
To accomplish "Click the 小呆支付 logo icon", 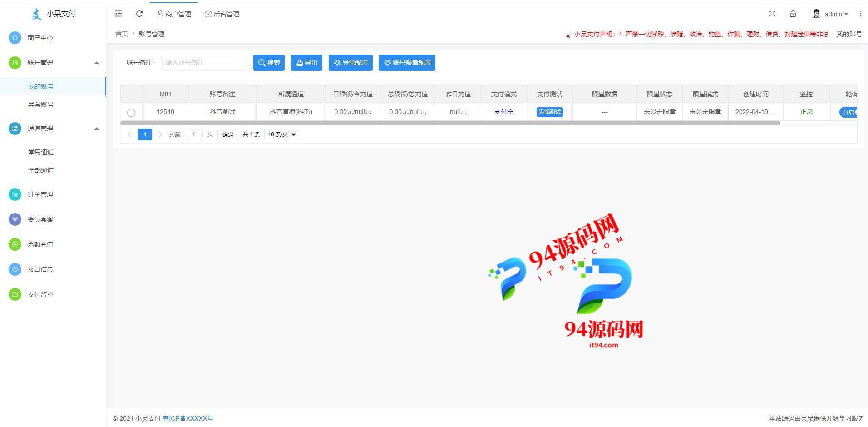I will click(x=37, y=14).
